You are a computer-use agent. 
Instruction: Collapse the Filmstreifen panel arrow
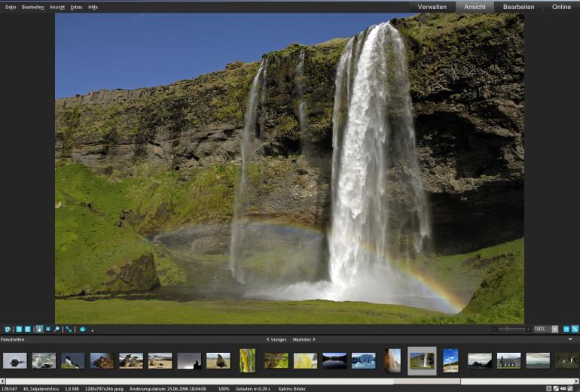[570, 339]
